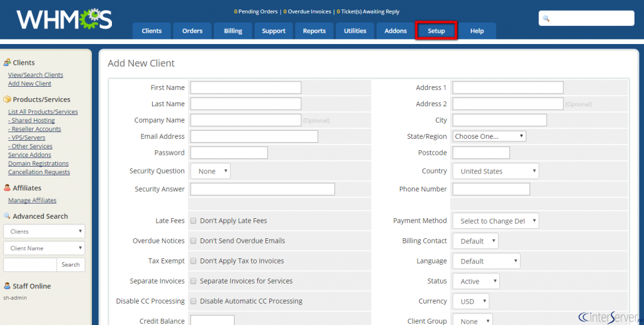The height and width of the screenshot is (325, 644).
Task: Click the Address 1 field
Action: pos(508,87)
